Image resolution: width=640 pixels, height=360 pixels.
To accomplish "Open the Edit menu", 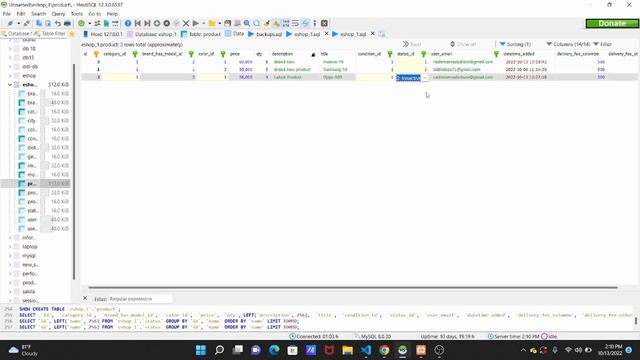I will point(21,14).
